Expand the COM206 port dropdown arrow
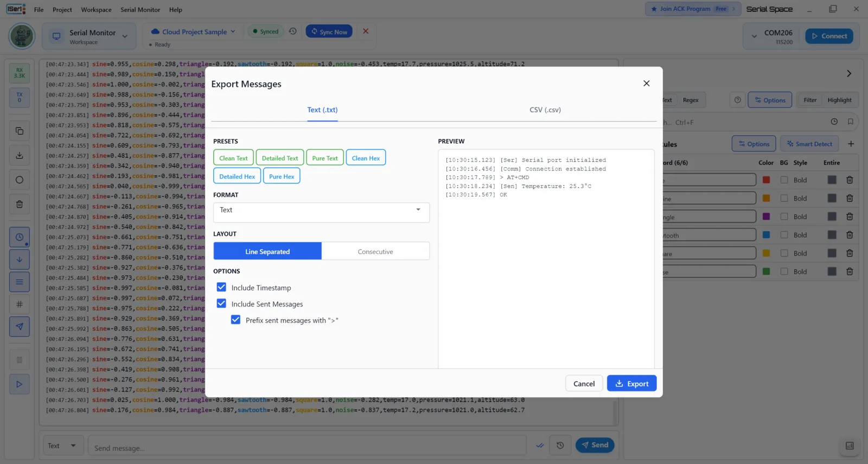868x464 pixels. [754, 36]
